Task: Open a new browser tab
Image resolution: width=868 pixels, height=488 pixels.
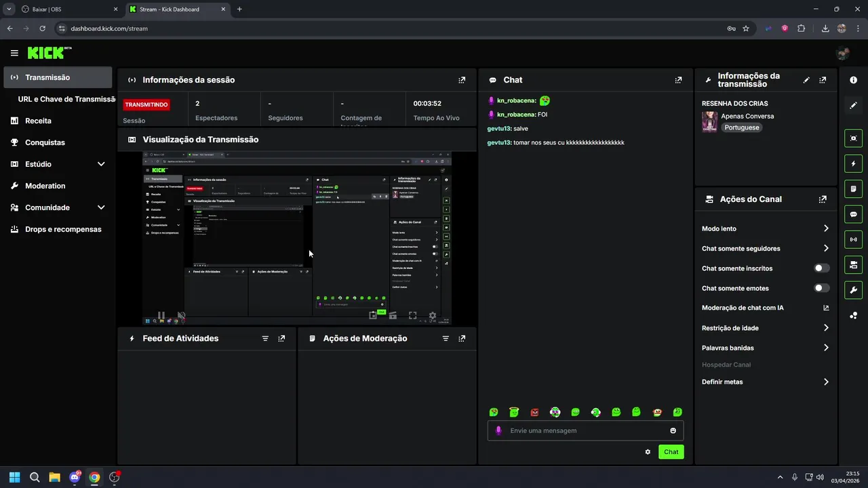Action: tap(239, 9)
